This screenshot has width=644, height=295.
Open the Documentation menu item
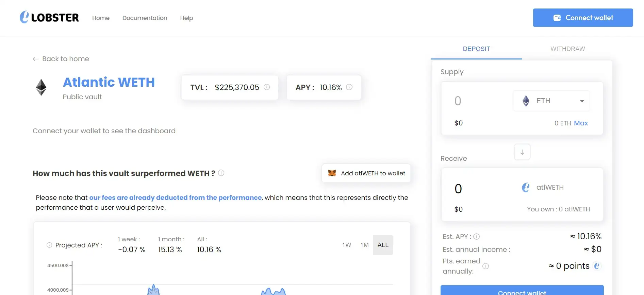click(145, 18)
